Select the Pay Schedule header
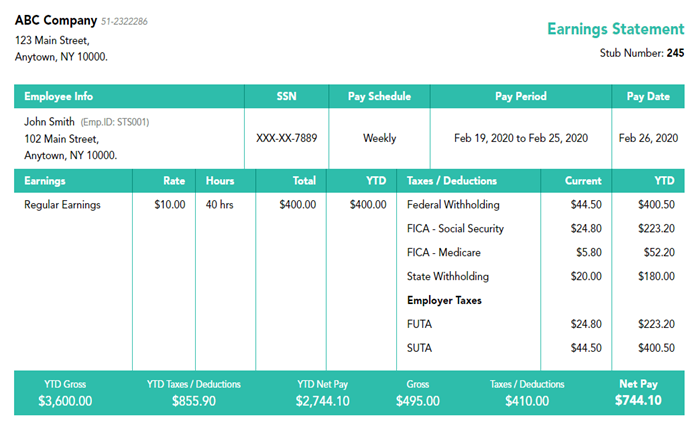The image size is (700, 428). point(379,97)
